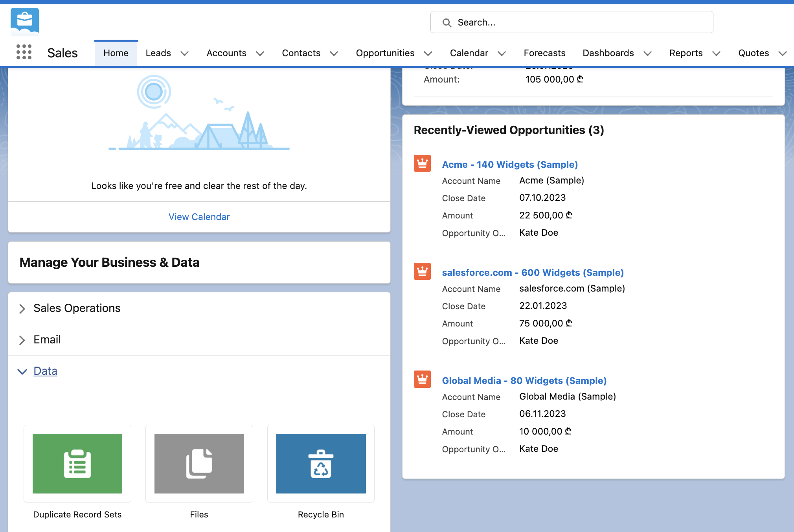This screenshot has width=794, height=532.
Task: Open Duplicate Record Sets green tile
Action: point(77,464)
